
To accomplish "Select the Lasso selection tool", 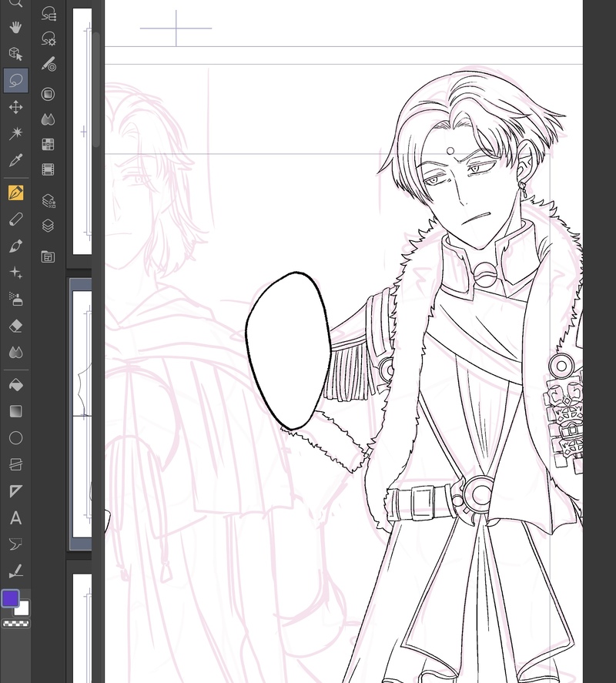I will point(15,81).
